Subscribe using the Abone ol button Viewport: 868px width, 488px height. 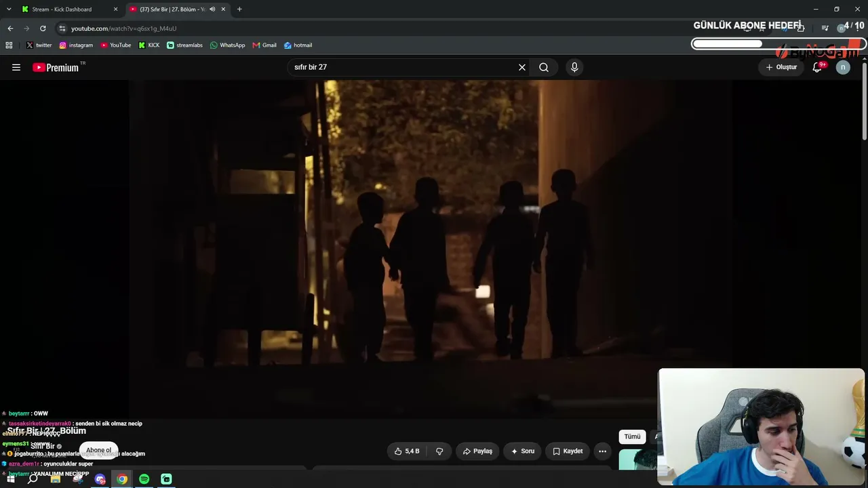tap(98, 450)
